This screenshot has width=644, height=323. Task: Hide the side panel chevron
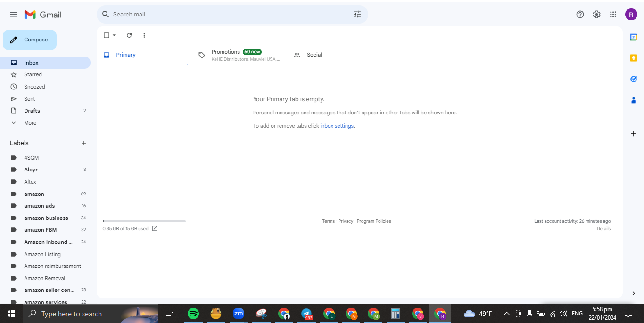[634, 293]
